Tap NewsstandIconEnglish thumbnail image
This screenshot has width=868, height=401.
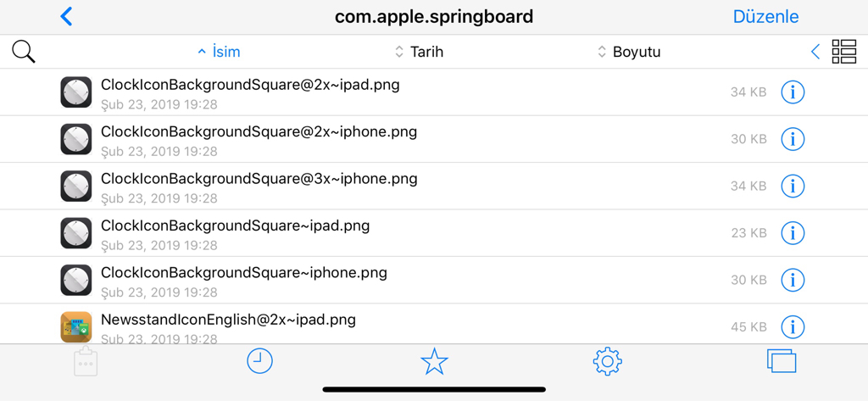[x=76, y=326]
